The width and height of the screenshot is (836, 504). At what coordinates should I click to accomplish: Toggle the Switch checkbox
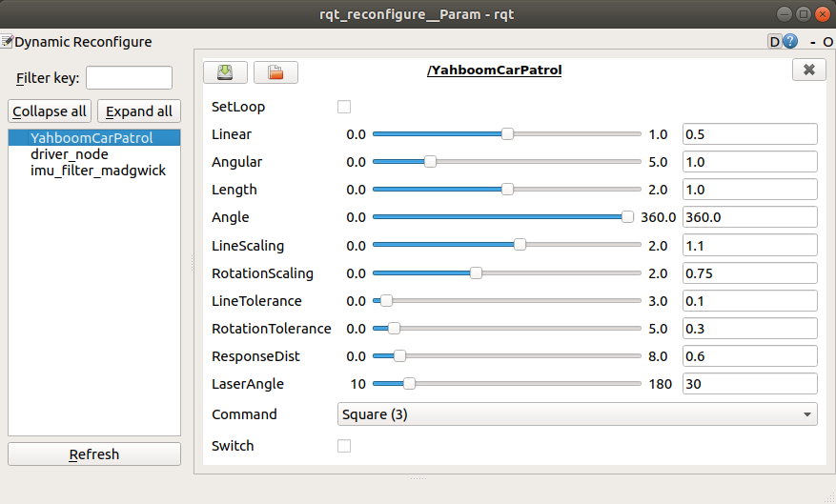tap(344, 445)
